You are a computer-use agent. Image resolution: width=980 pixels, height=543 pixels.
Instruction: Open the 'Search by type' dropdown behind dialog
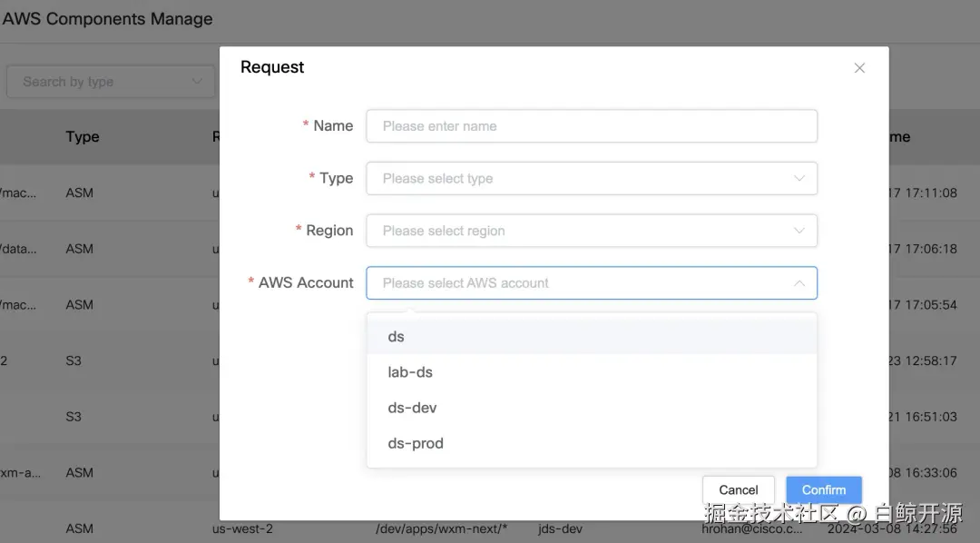111,82
